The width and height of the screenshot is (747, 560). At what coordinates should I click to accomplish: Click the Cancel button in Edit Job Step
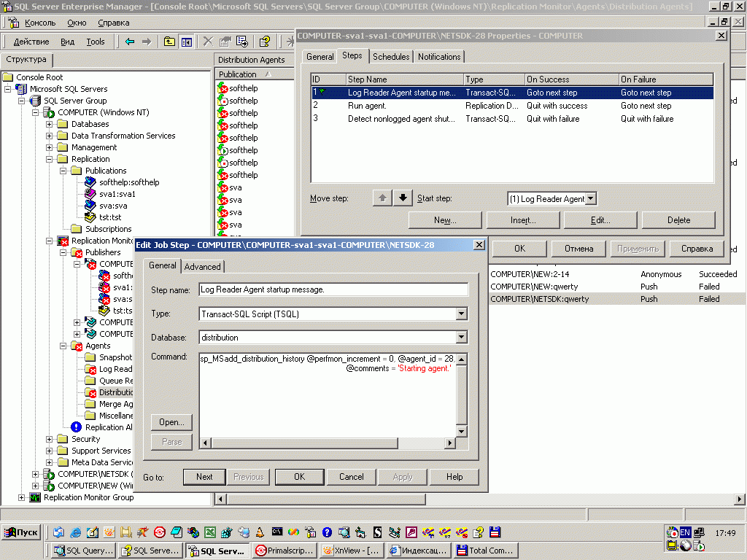click(x=352, y=477)
